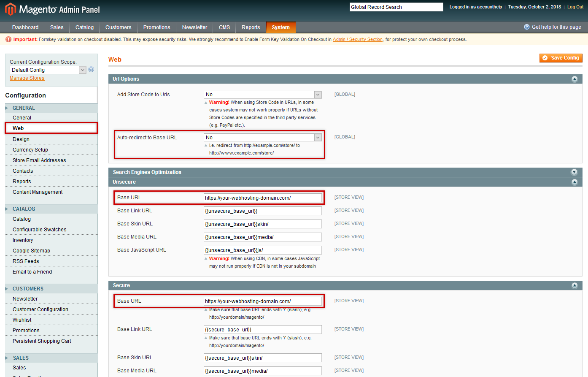Screen dimensions: 588x377
Task: Collapse the Unsecure section
Action: pos(574,182)
